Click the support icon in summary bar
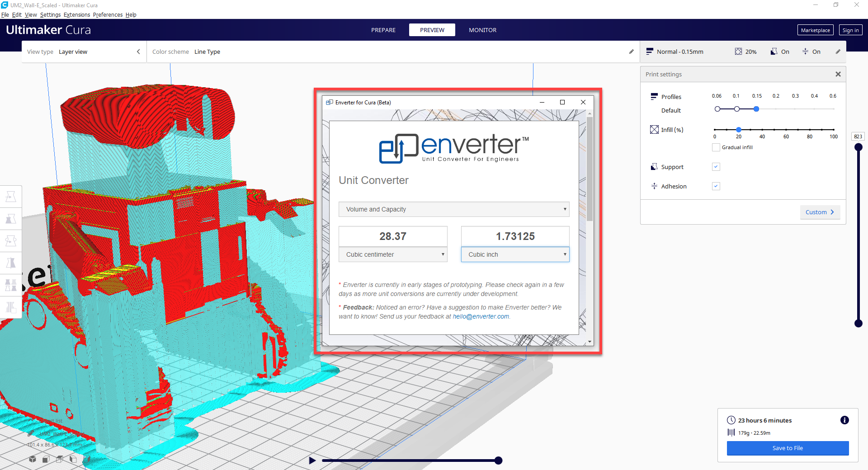 [x=774, y=52]
